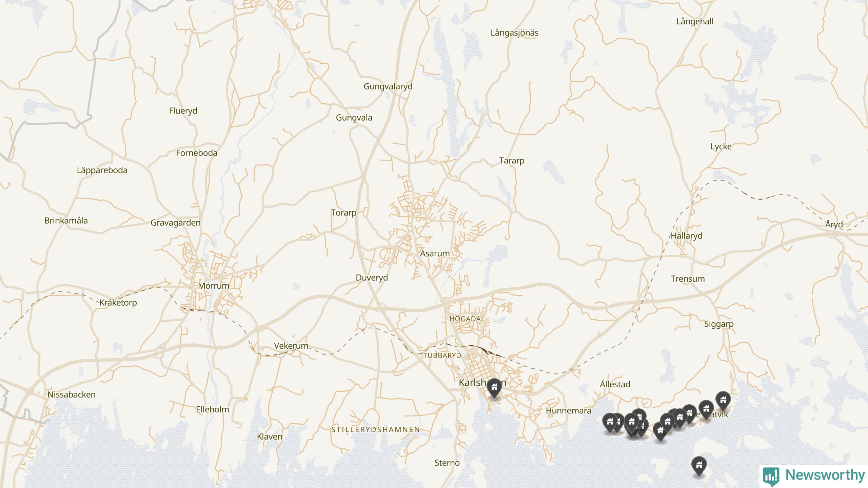Click the Ällestad place label
The width and height of the screenshot is (868, 488).
click(615, 384)
